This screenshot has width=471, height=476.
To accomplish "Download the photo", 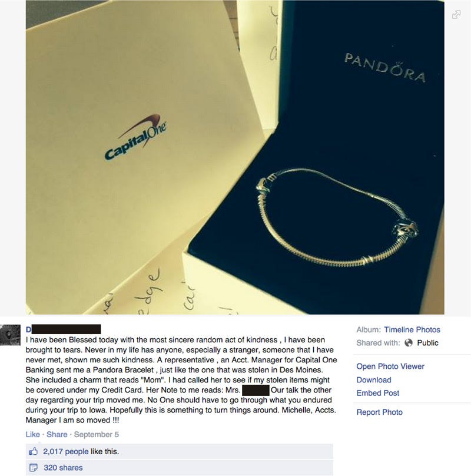I will click(374, 380).
